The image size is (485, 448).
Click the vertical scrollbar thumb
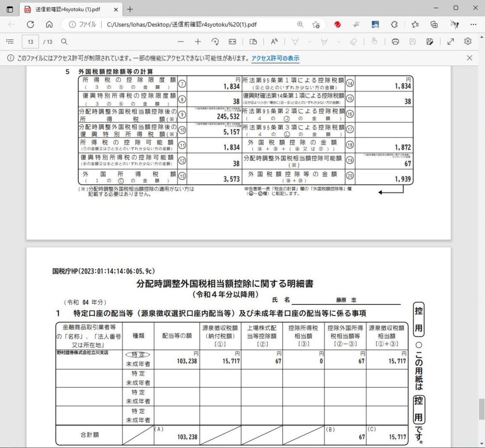[482, 409]
